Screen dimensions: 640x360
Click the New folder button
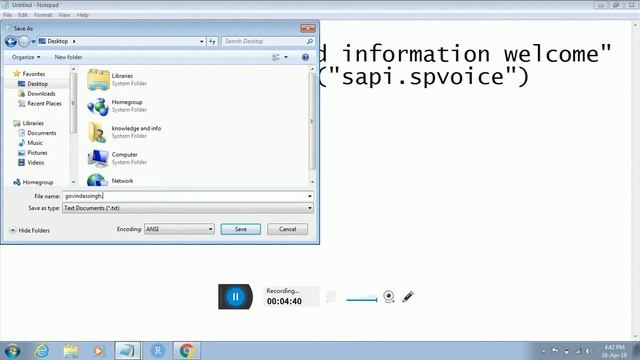click(68, 57)
